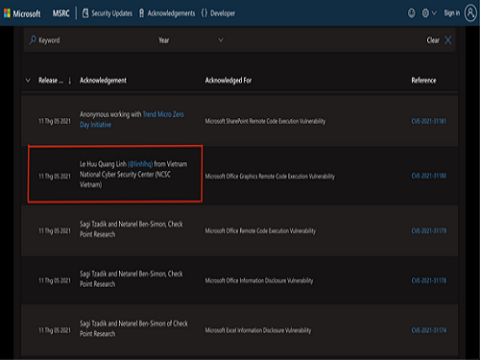480x360 pixels.
Task: Open the @linhlhq profile link
Action: pos(140,164)
